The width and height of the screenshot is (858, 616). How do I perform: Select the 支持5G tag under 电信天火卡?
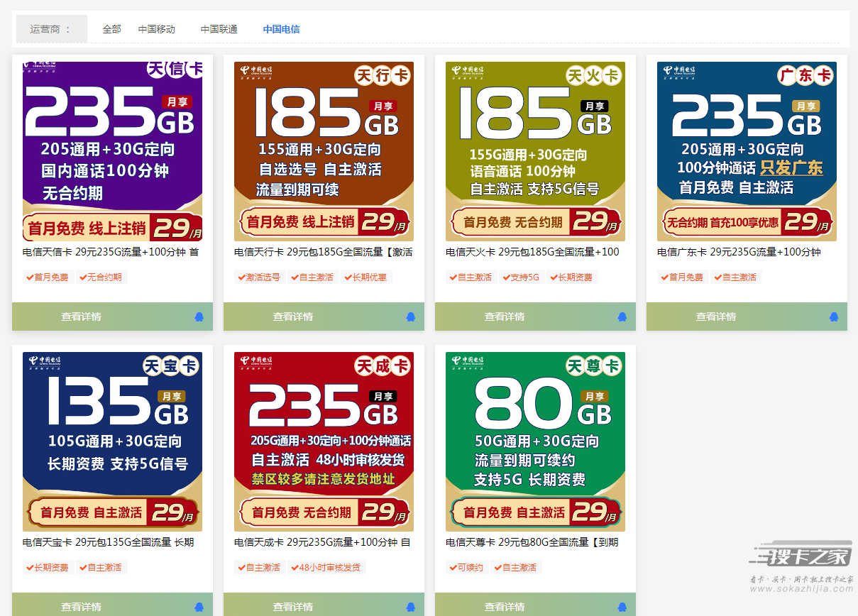tap(521, 277)
